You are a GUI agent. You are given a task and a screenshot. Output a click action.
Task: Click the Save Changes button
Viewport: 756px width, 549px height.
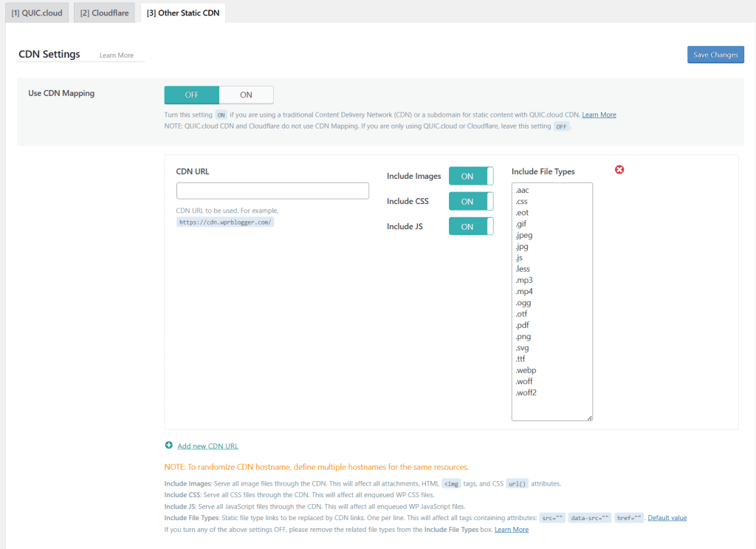(715, 54)
